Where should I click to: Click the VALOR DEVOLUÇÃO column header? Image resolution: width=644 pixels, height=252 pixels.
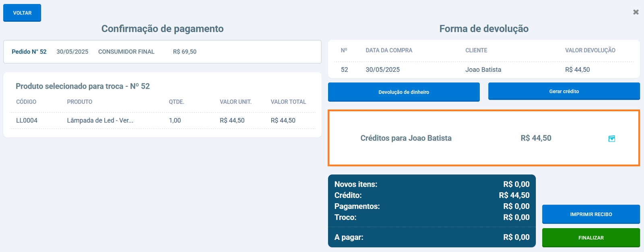click(590, 50)
